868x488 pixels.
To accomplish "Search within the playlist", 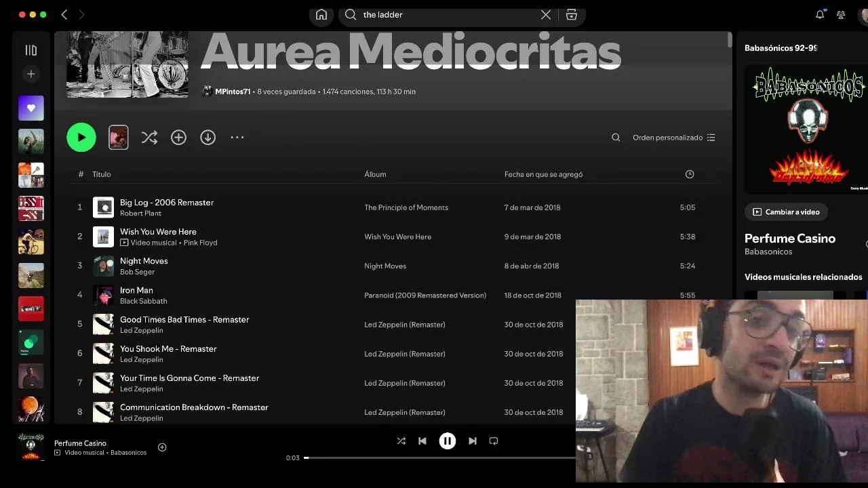I will (x=616, y=138).
